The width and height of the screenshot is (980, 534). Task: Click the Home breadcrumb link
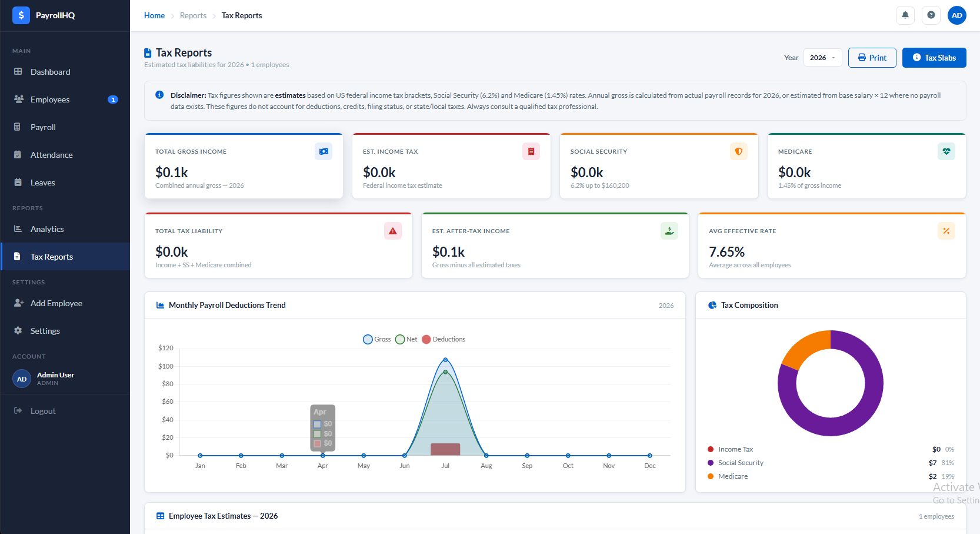click(154, 15)
